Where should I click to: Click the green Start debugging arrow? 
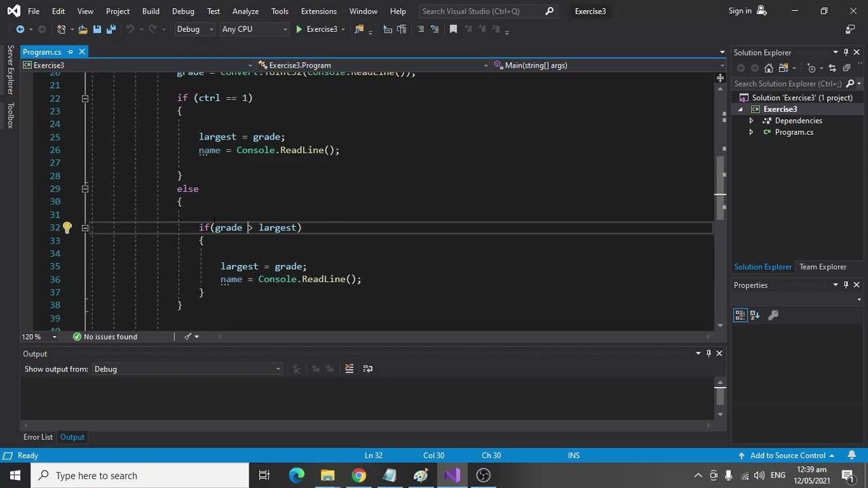(x=299, y=29)
